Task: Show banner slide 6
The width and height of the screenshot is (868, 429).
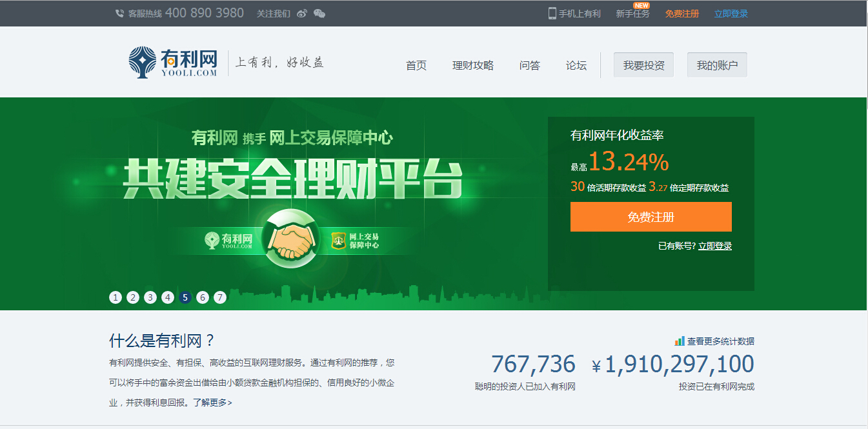Action: pos(203,297)
